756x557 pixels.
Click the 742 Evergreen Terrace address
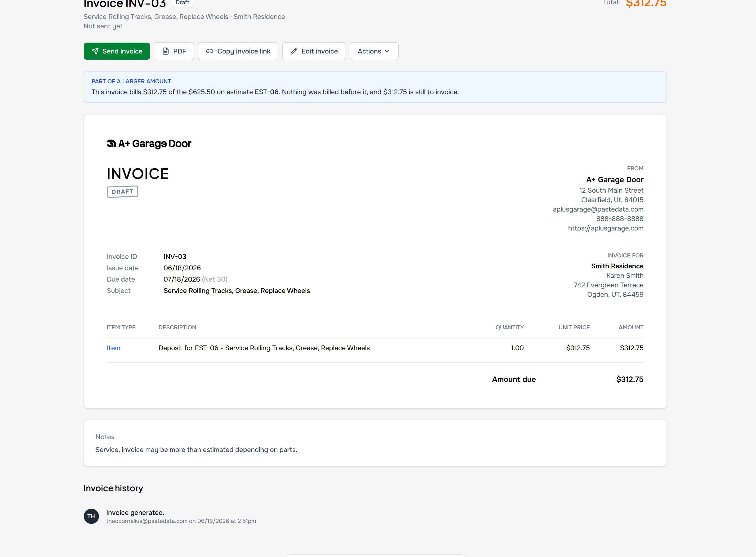[x=609, y=285]
